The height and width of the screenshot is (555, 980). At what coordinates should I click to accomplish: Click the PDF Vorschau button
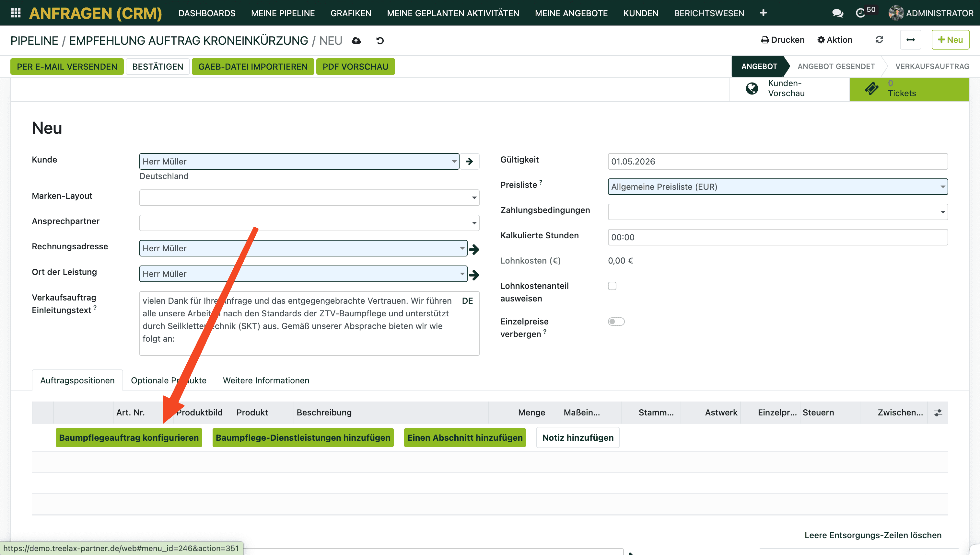coord(355,67)
